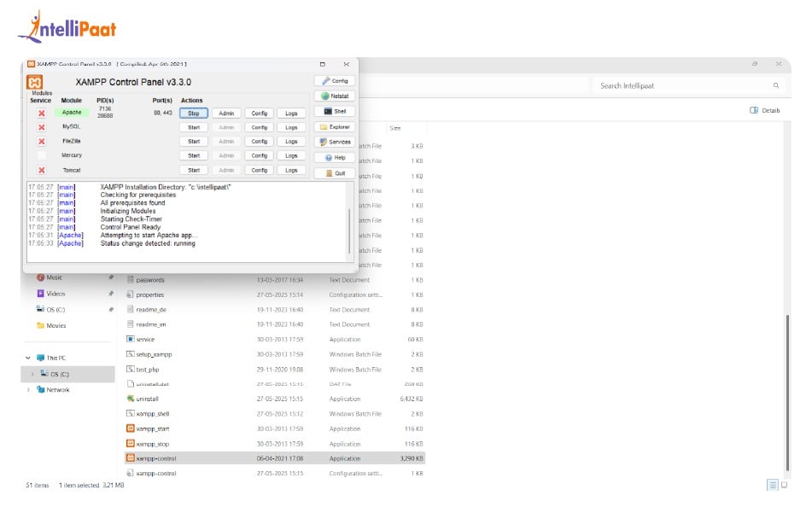Toggle the FileZilla service checkbox

[42, 142]
